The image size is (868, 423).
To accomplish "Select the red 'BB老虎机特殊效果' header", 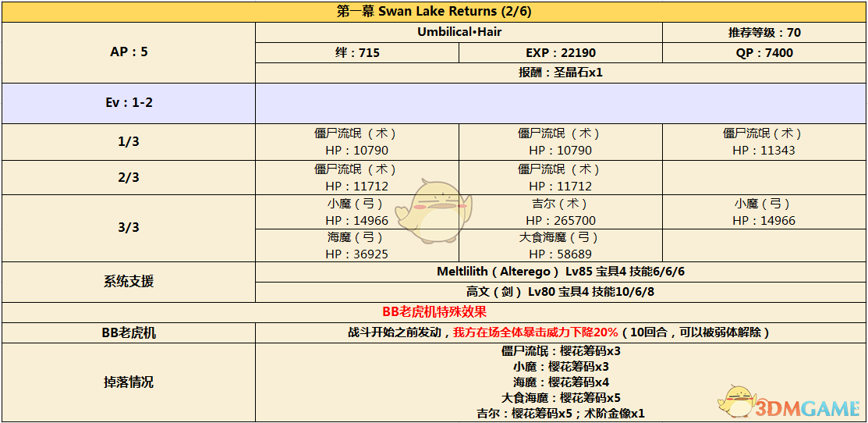I will tap(434, 312).
